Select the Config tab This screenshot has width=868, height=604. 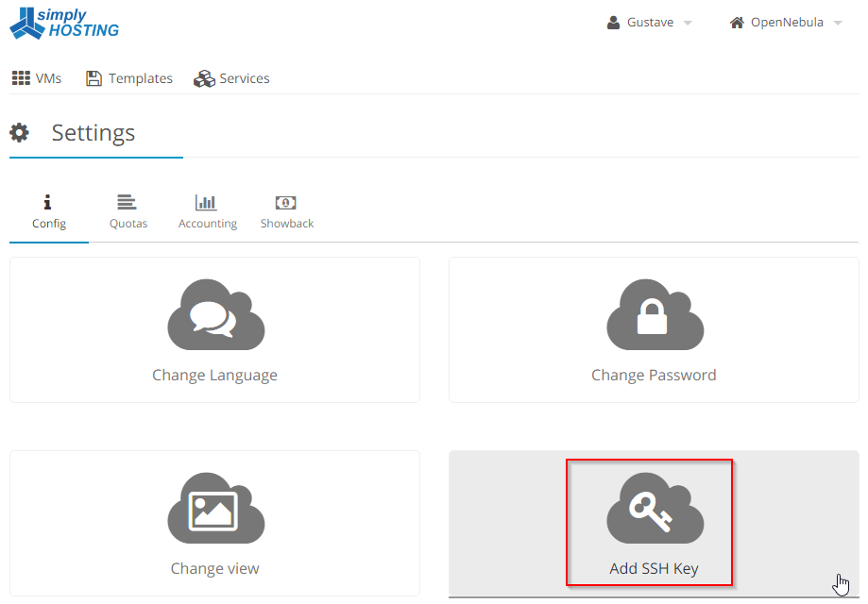point(49,212)
